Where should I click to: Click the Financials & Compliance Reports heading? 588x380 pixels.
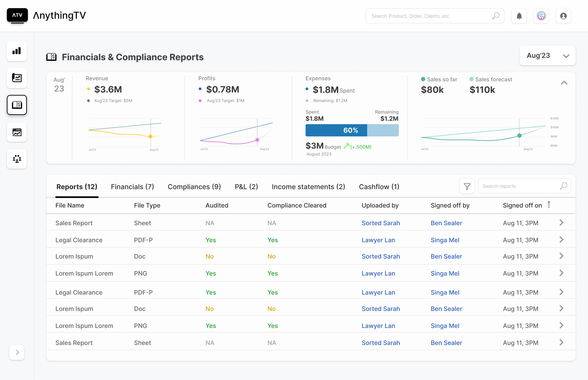133,57
